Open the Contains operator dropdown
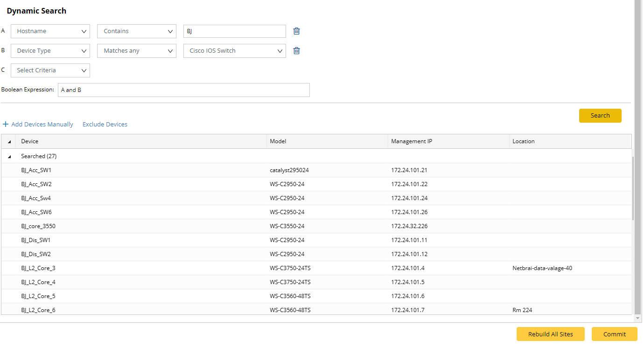The height and width of the screenshot is (348, 644). coord(137,31)
